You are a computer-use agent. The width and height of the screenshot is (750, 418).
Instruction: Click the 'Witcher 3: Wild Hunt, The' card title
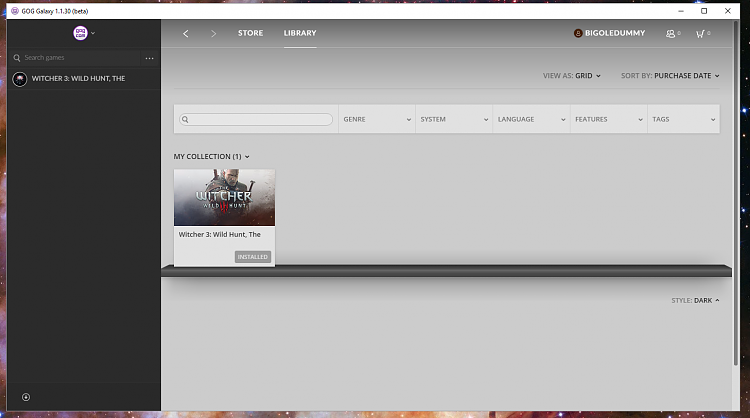[220, 234]
